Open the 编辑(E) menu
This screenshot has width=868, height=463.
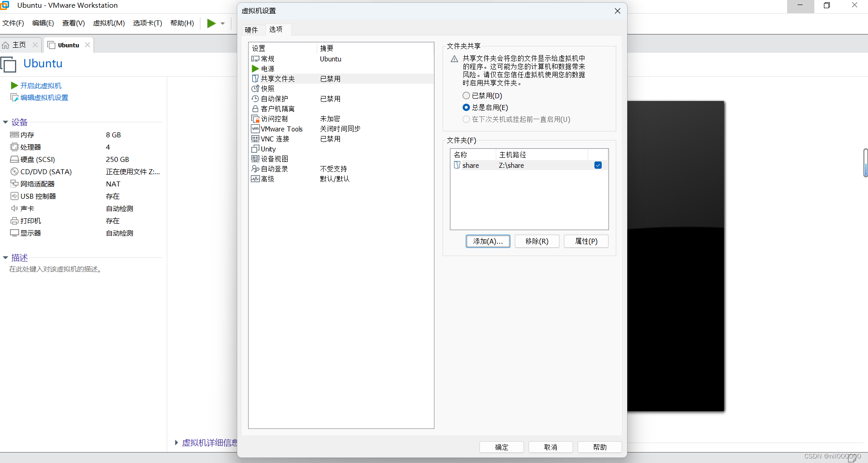coord(43,23)
